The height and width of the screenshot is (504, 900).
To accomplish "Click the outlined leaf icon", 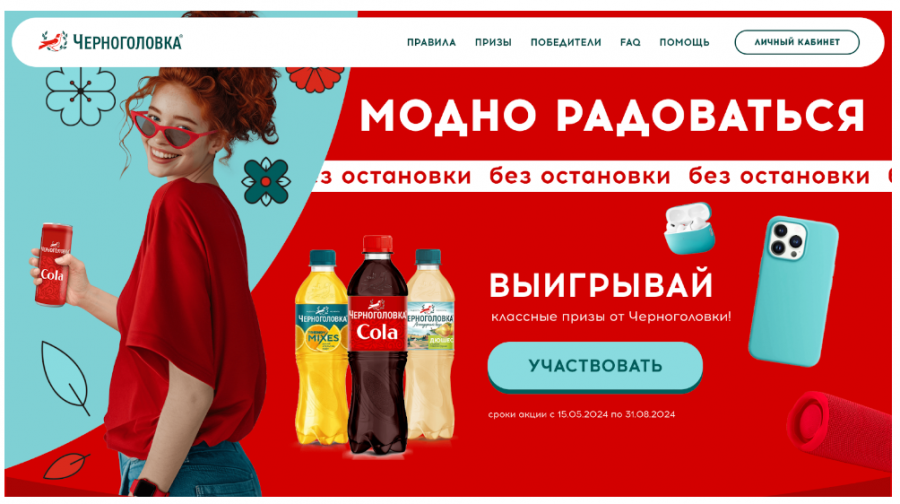I will 65,378.
